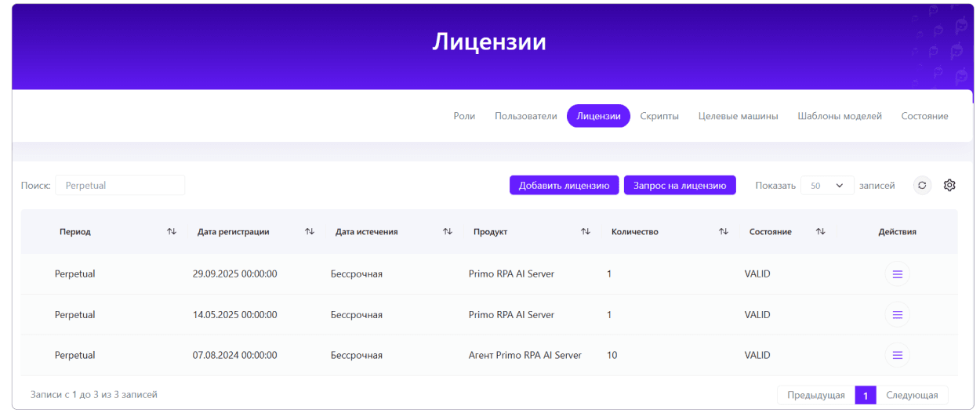The image size is (980, 420).
Task: Focus the Поиск search field
Action: 120,186
